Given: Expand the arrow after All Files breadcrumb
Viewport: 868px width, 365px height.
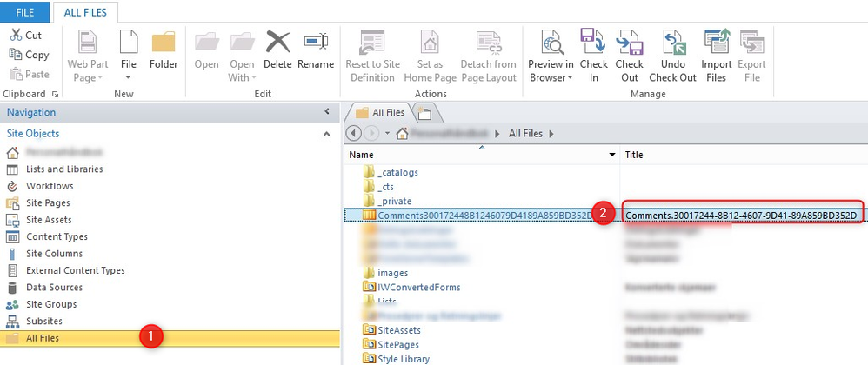Looking at the screenshot, I should (x=552, y=134).
